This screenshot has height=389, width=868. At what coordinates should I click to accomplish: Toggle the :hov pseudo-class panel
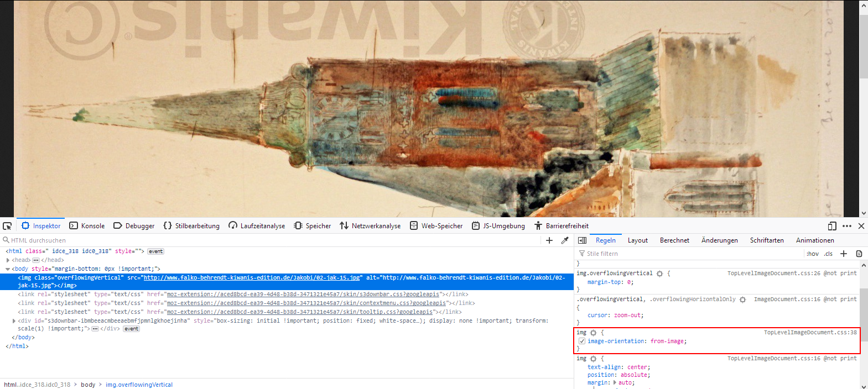click(x=813, y=254)
